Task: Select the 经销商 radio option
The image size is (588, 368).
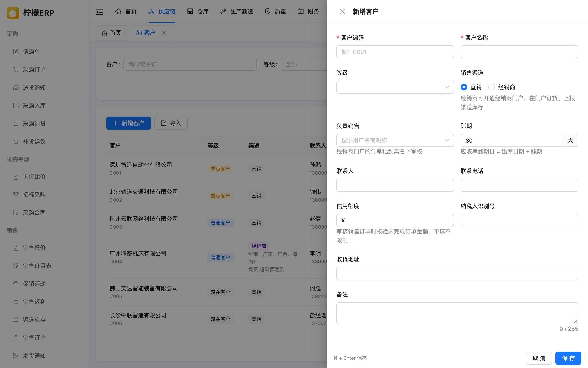Action: [x=491, y=87]
